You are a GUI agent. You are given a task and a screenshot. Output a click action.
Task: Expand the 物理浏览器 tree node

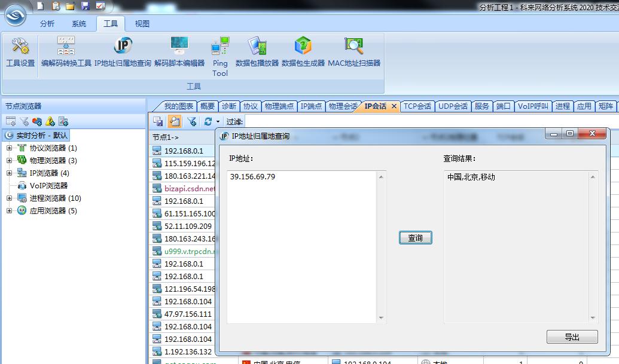pyautogui.click(x=8, y=160)
